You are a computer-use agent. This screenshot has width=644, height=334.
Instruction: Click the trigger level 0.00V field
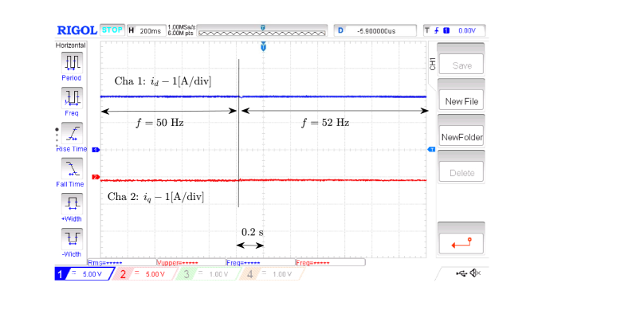(454, 30)
